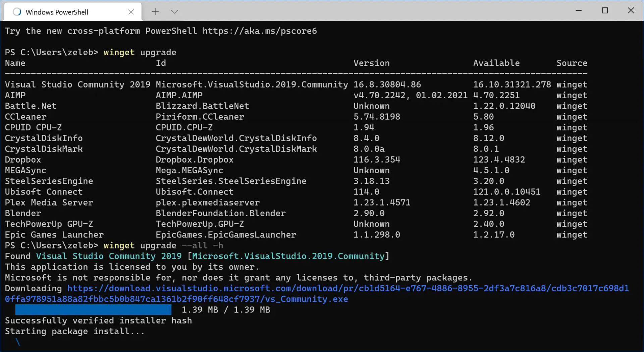
Task: Open the vs_Community.exe download URL
Action: (x=317, y=294)
